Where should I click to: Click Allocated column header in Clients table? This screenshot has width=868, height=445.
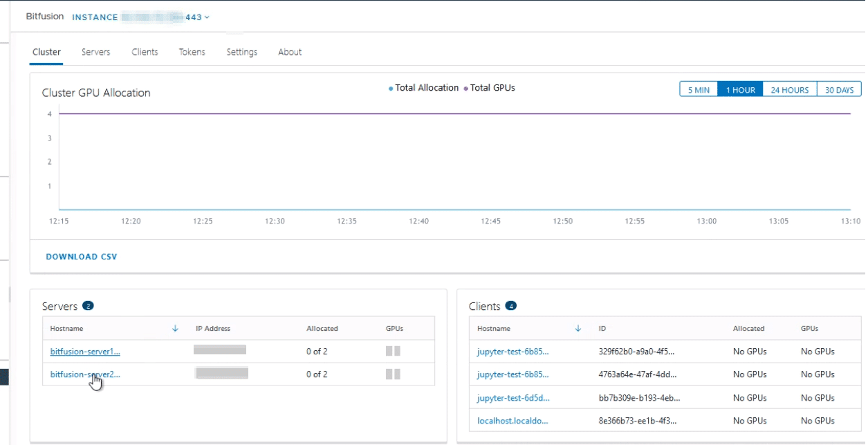tap(748, 329)
